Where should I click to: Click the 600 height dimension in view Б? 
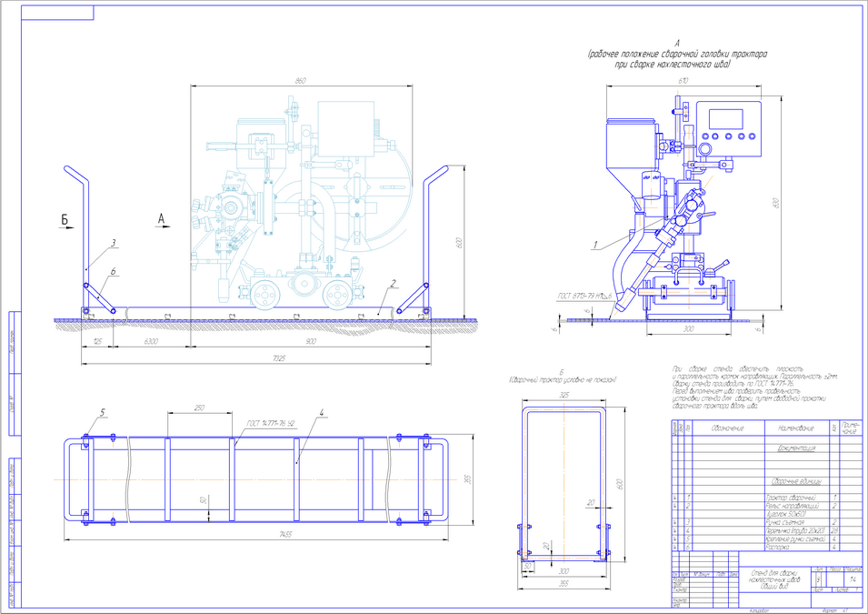point(620,484)
